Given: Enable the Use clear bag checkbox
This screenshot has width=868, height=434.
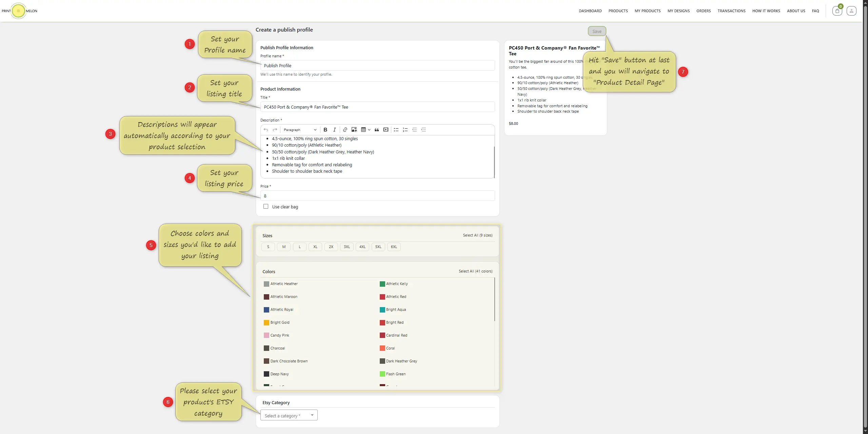Looking at the screenshot, I should 266,206.
